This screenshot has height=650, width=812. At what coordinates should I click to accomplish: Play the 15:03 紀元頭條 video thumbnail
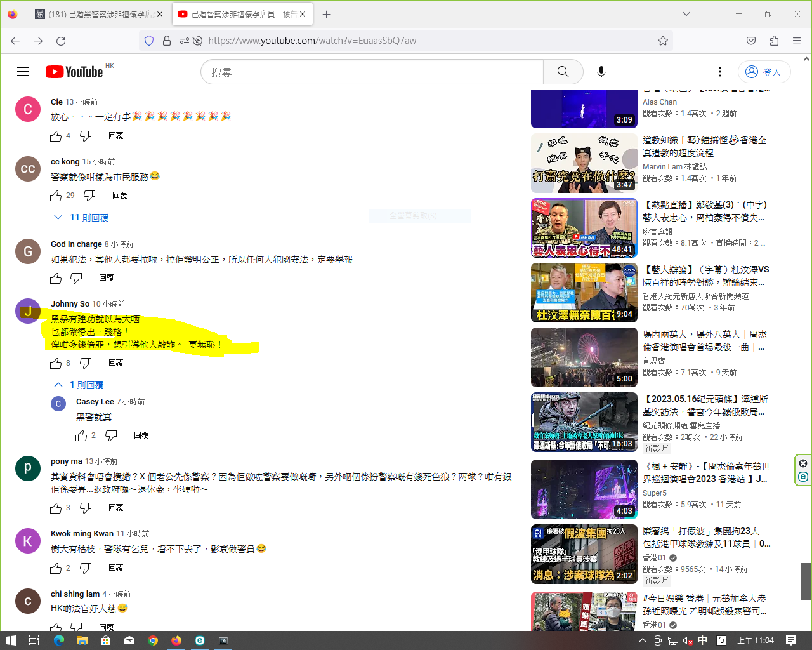(584, 422)
